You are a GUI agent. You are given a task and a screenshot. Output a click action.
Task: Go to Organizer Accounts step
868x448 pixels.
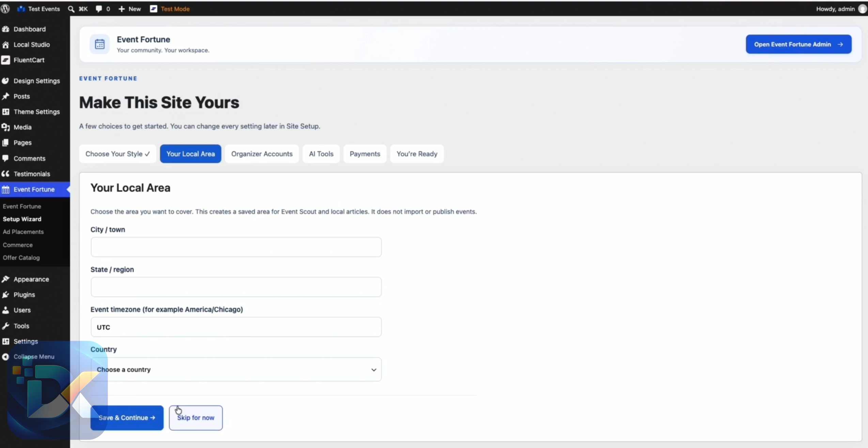(x=262, y=154)
